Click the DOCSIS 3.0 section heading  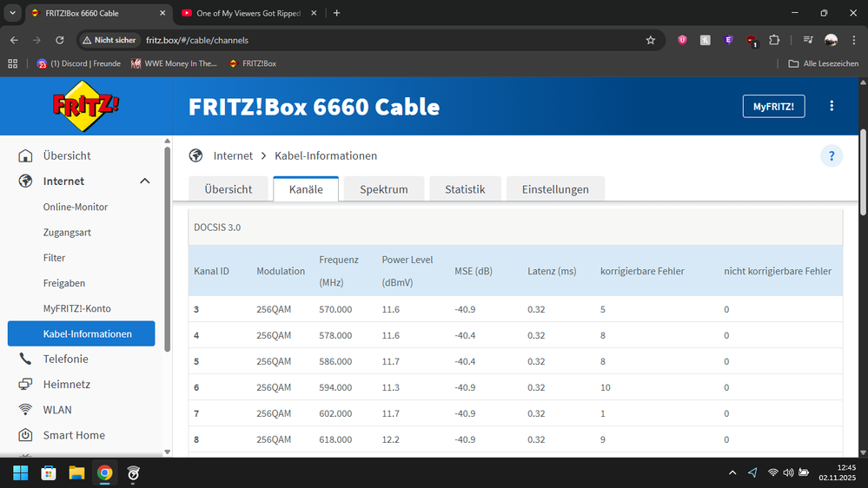point(217,228)
